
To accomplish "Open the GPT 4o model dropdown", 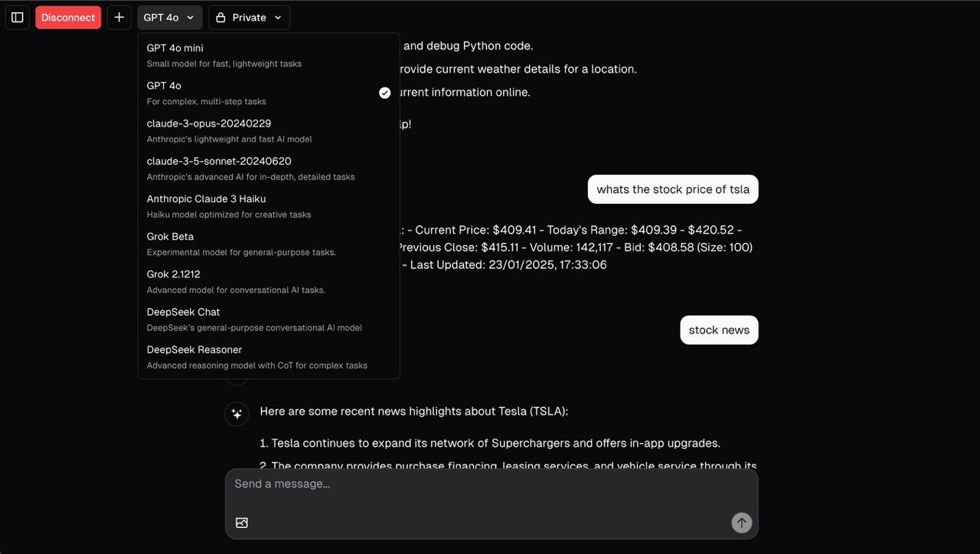I will (x=170, y=18).
